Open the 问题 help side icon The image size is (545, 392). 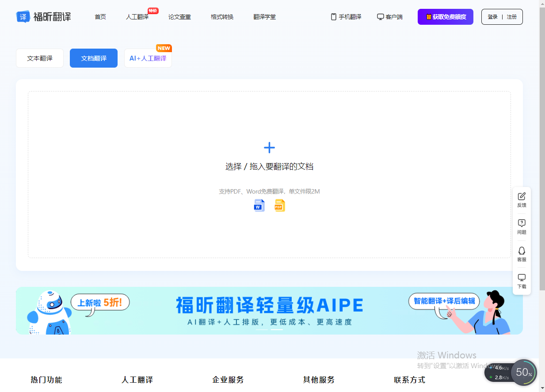coord(522,227)
